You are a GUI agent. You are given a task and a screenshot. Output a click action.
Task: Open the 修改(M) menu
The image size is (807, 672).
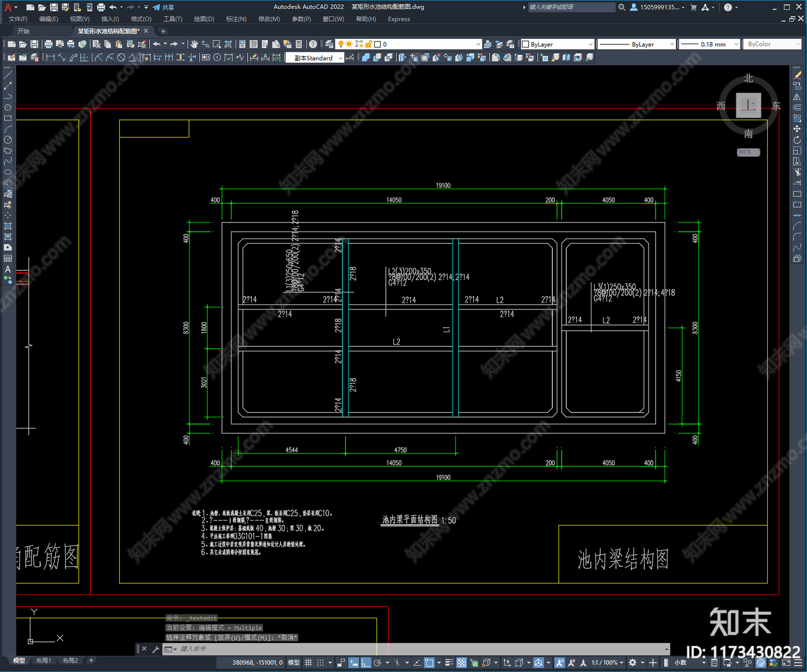pyautogui.click(x=269, y=19)
